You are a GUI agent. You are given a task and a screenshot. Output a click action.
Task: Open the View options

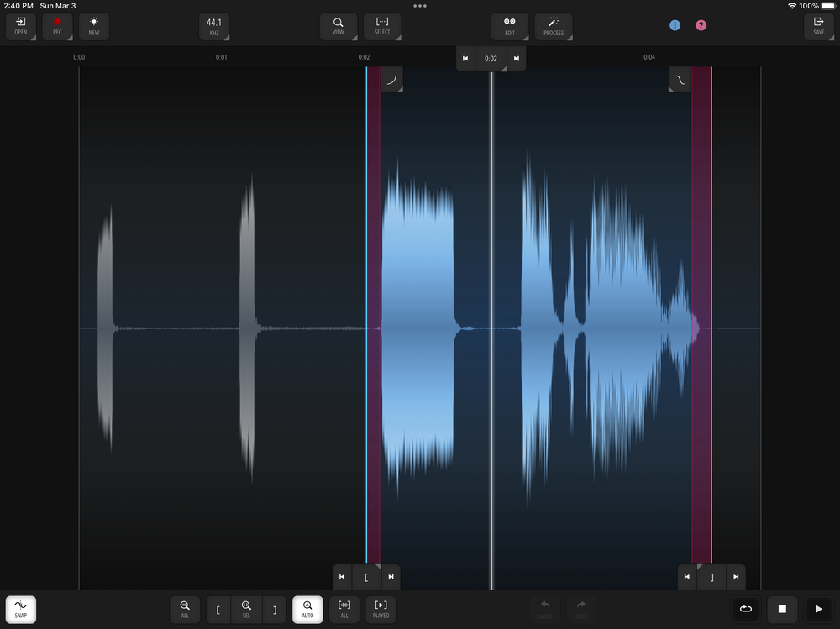339,26
